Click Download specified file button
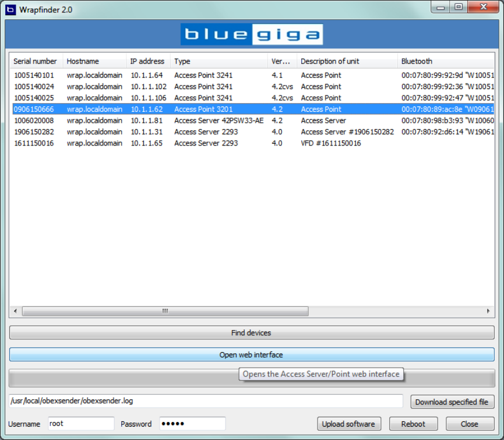 click(x=452, y=402)
